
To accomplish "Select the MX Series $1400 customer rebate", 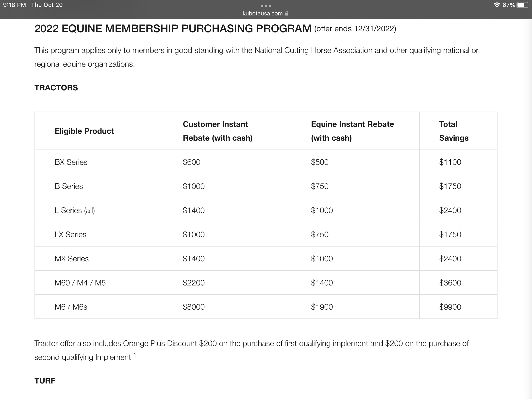I will coord(194,259).
